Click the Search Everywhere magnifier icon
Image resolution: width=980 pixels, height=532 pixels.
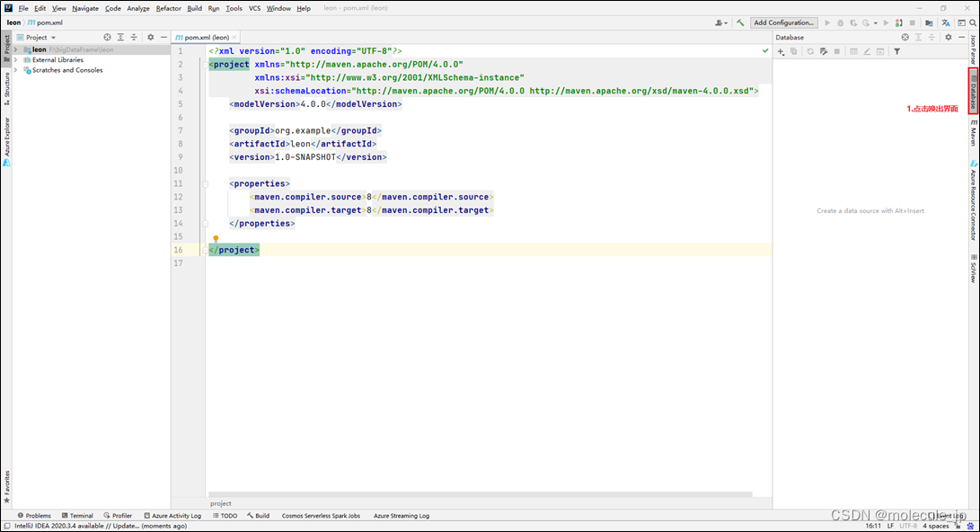pyautogui.click(x=973, y=23)
